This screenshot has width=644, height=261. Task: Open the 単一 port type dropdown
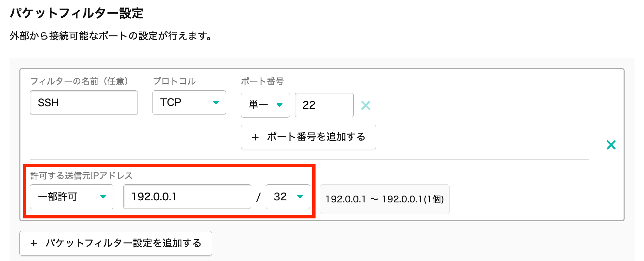tap(265, 105)
